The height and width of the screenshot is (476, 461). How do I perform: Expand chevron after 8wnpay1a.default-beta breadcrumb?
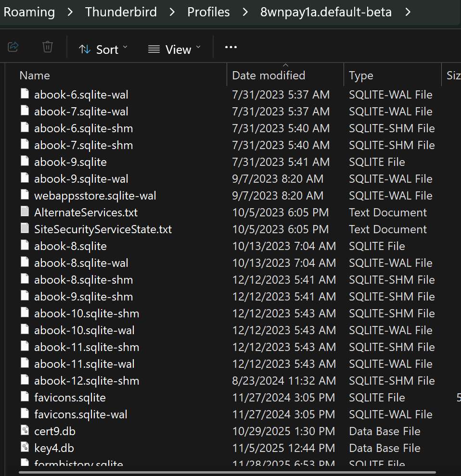(x=408, y=12)
